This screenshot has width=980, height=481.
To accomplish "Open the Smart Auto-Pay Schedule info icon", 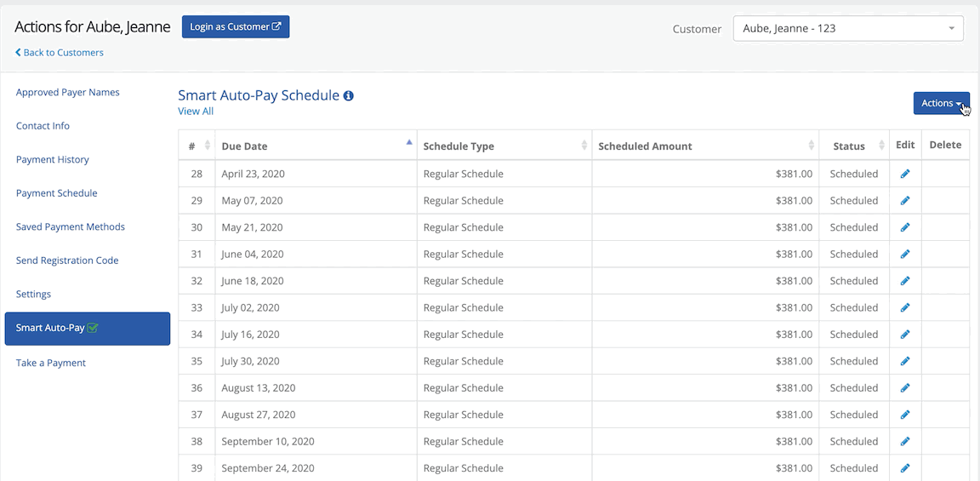I will [x=349, y=96].
